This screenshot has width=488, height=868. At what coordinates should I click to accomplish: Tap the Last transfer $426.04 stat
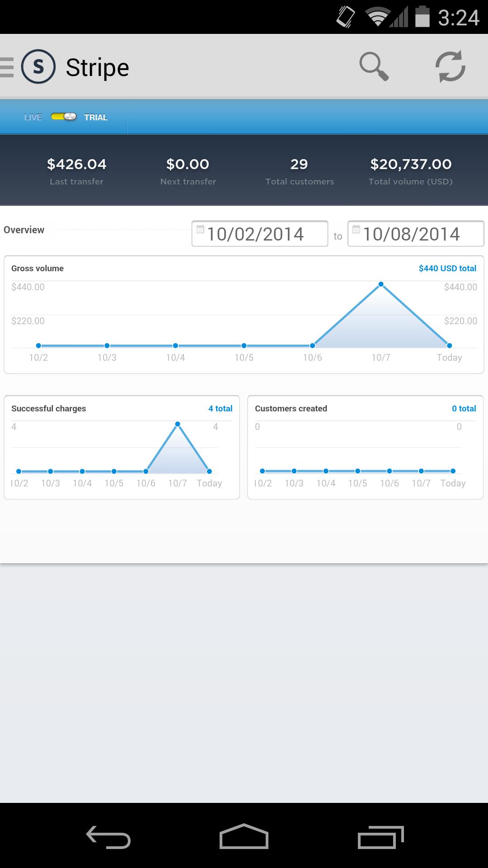(77, 171)
